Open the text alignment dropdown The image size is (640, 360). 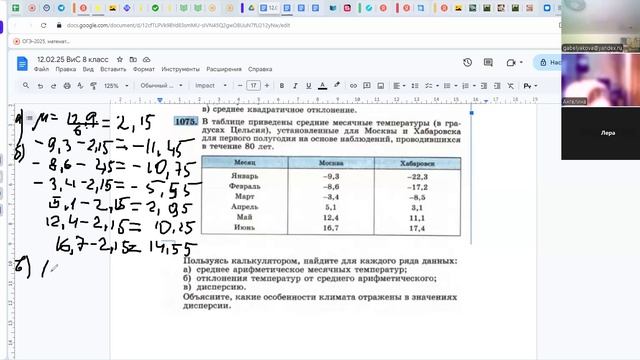[x=399, y=86]
